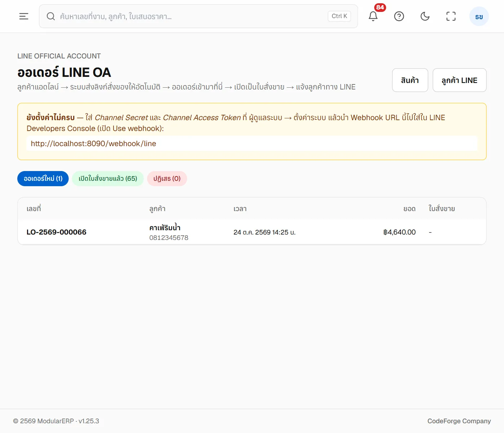
Task: Click phone number 0812345678
Action: [x=169, y=238]
